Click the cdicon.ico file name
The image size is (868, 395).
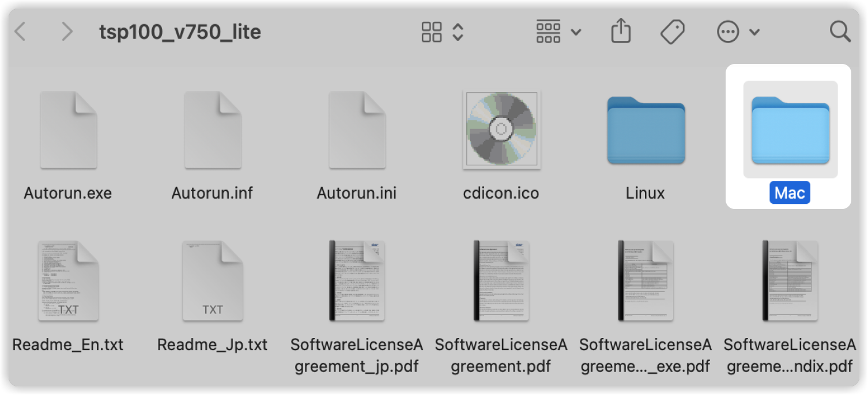501,193
